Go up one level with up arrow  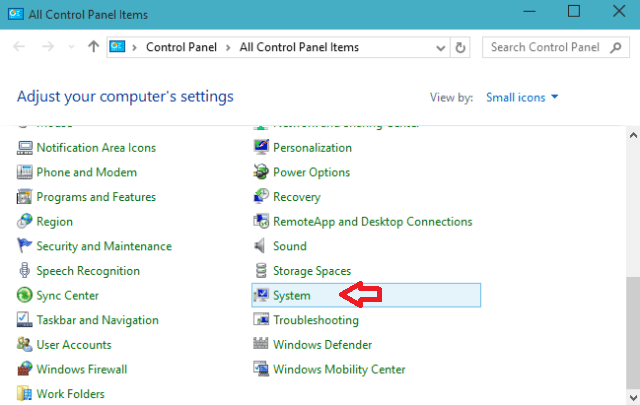[93, 47]
